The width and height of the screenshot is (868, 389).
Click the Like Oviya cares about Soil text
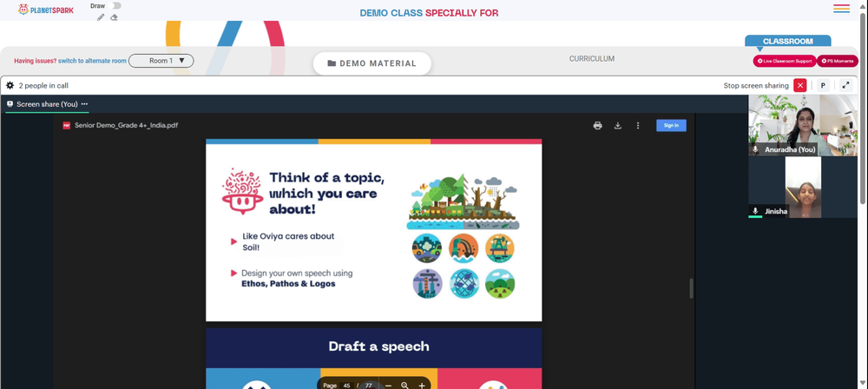[x=288, y=241]
